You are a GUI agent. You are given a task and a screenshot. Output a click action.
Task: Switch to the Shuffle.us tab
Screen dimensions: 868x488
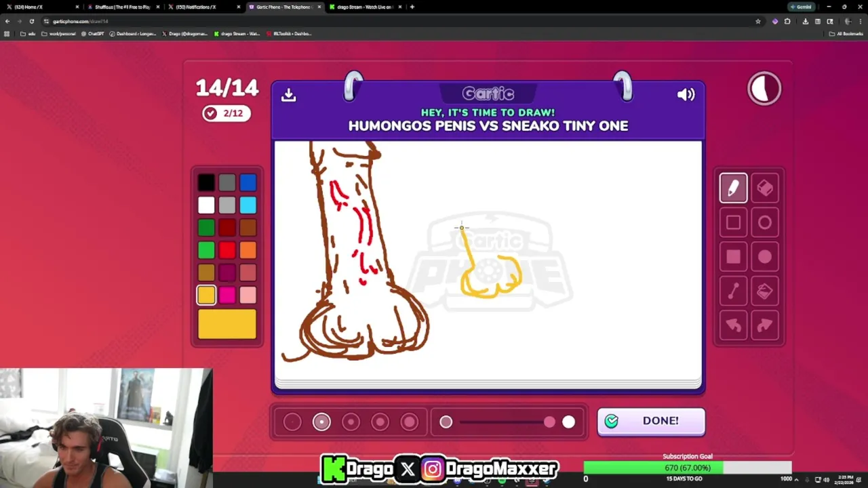coord(122,7)
